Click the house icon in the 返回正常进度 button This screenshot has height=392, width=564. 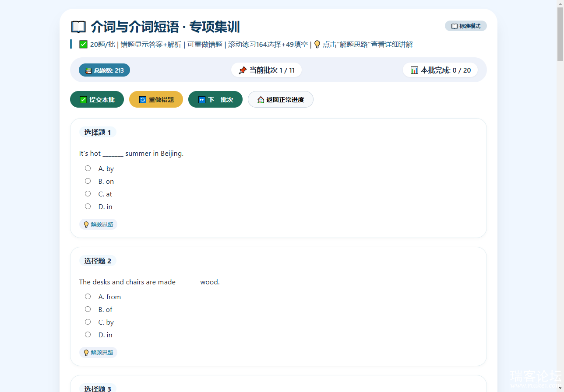point(261,100)
